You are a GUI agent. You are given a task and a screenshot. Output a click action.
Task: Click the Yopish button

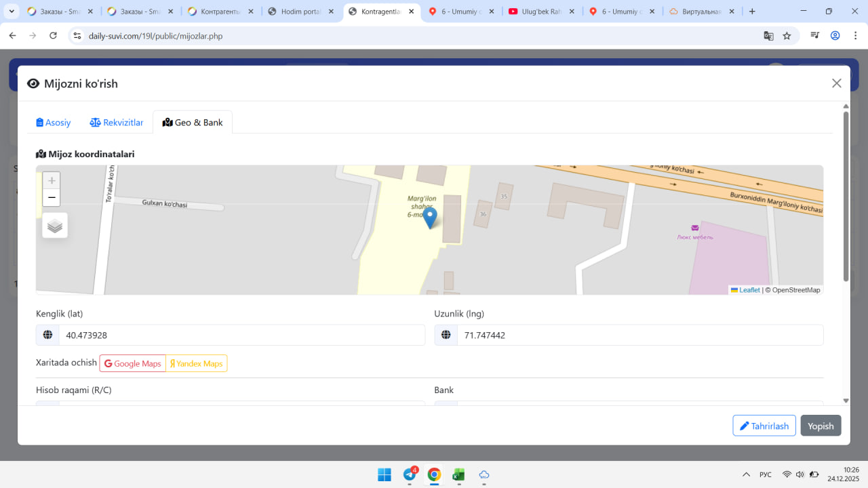pos(821,426)
